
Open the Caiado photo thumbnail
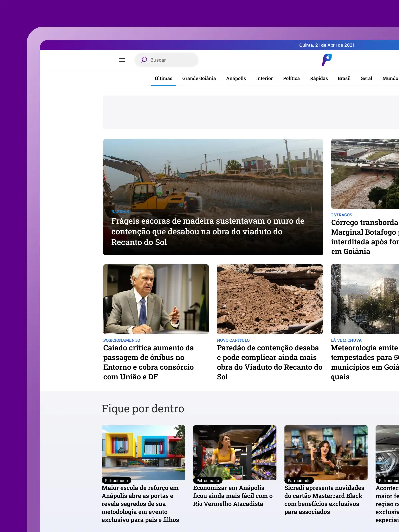156,299
